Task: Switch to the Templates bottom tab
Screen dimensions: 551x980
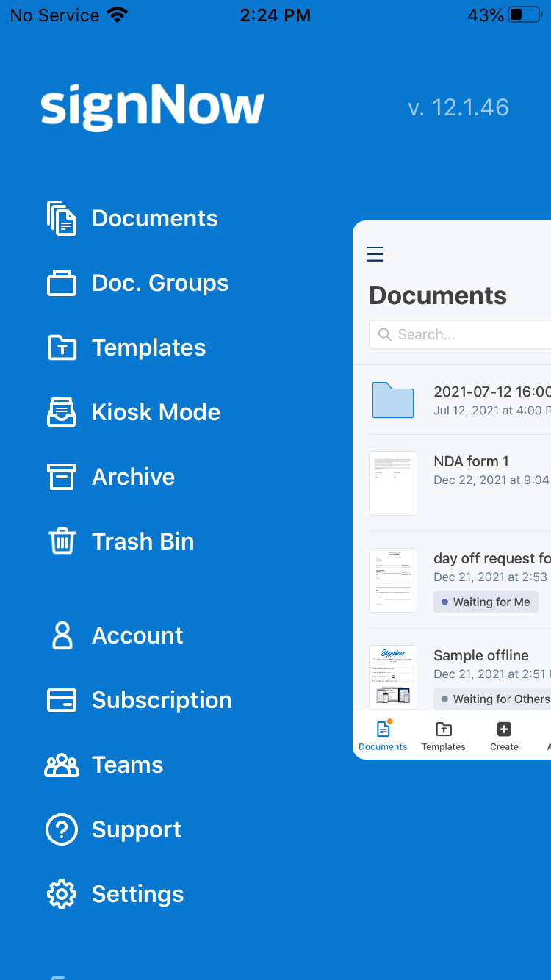Action: pos(443,735)
